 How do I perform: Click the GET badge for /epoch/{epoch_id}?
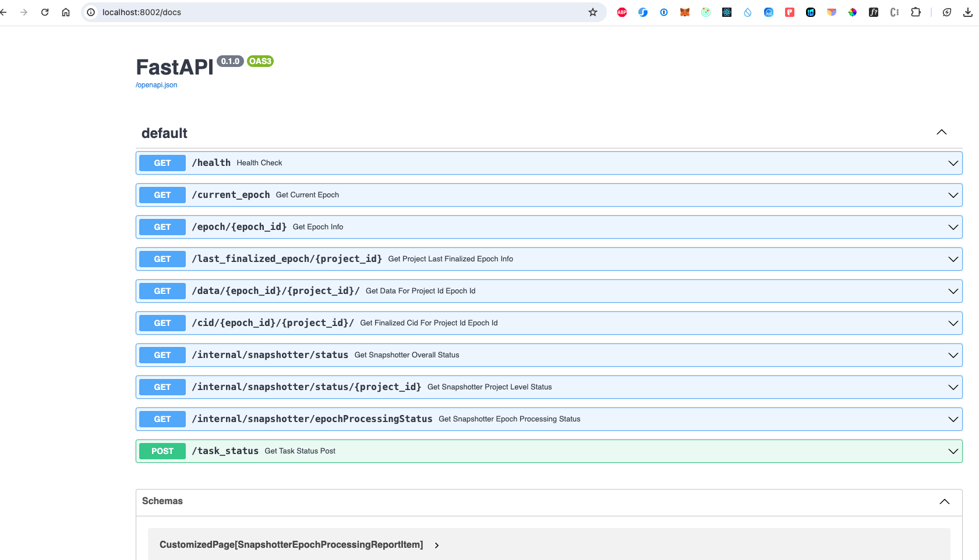pyautogui.click(x=162, y=227)
